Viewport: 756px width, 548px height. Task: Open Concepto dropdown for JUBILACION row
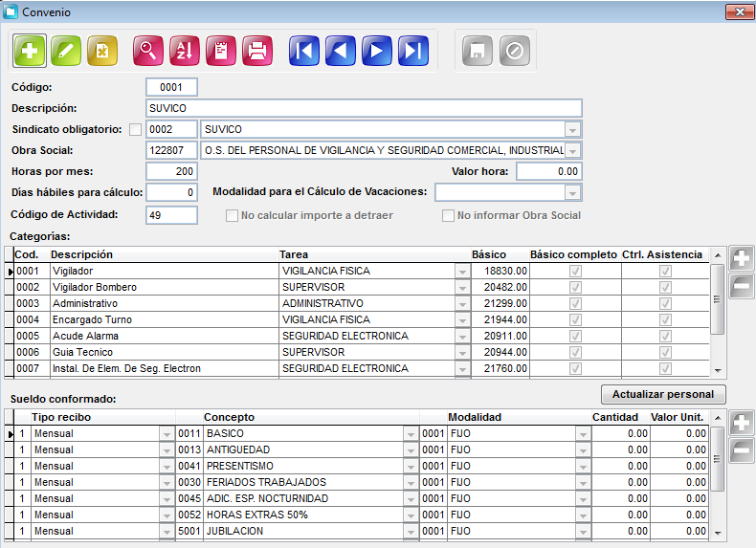(411, 532)
